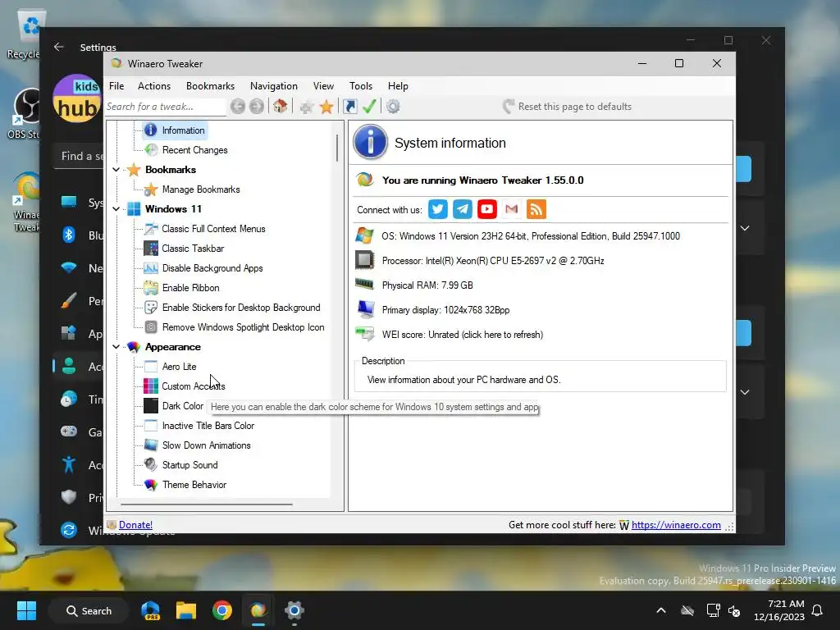840x630 pixels.
Task: Click the Windows Start button
Action: click(x=26, y=610)
